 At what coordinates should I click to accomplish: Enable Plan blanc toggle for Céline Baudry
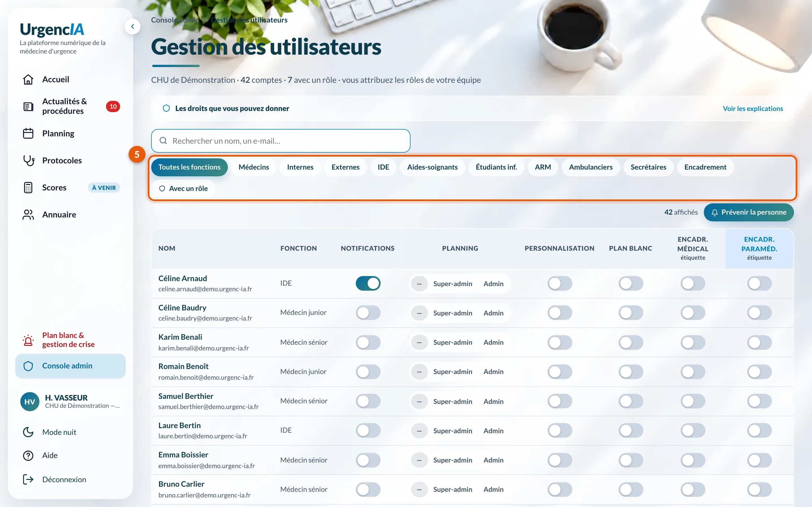[x=630, y=313]
